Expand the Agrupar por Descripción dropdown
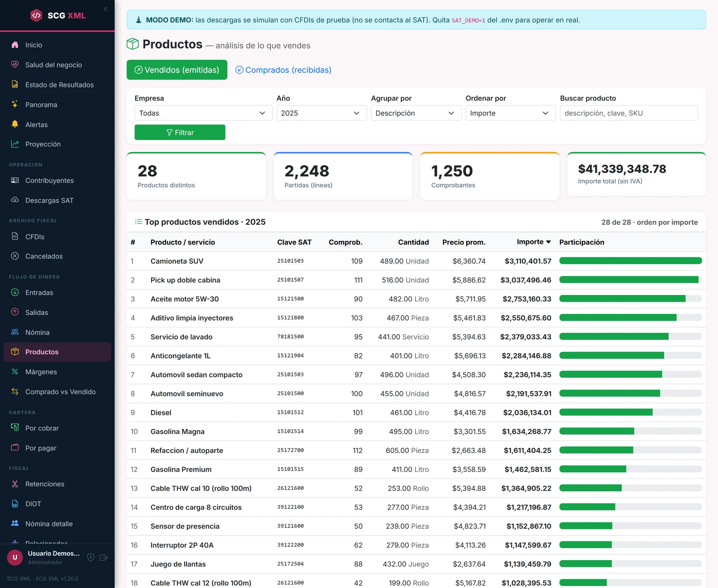 (x=416, y=113)
